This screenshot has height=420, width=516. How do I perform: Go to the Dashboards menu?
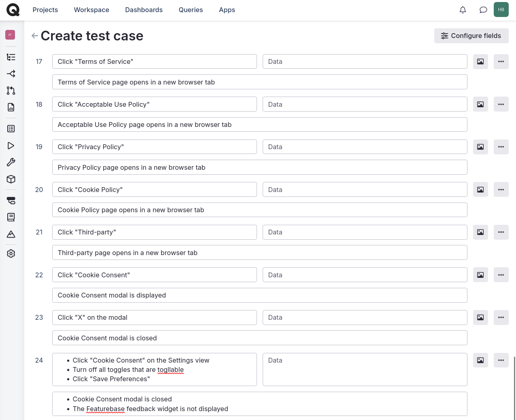144,10
